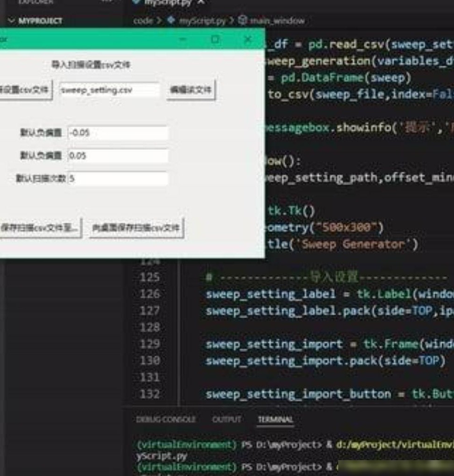Click the 编辑该文件 button
Screen dimensions: 454x476
[191, 90]
